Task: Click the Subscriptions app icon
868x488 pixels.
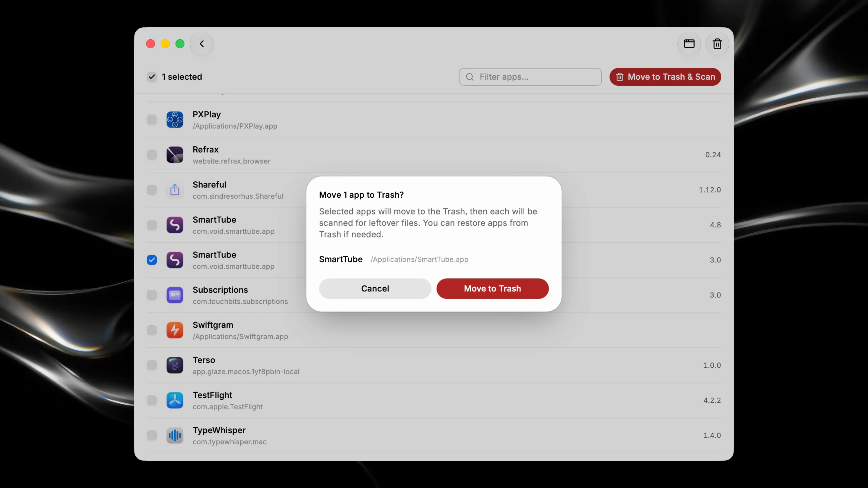Action: point(174,295)
